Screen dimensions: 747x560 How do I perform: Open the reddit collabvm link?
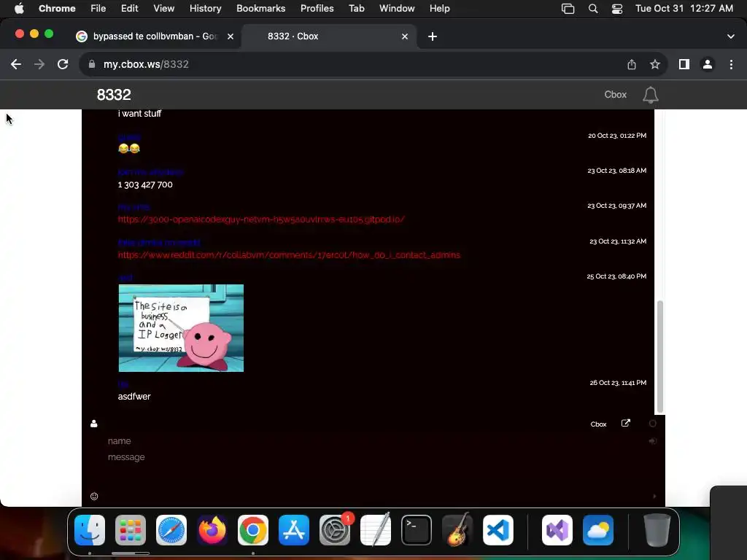tap(289, 255)
